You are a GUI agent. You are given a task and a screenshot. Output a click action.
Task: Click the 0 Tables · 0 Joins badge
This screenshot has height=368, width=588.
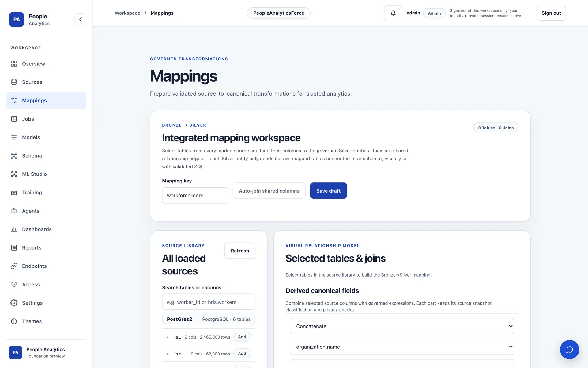tap(496, 128)
